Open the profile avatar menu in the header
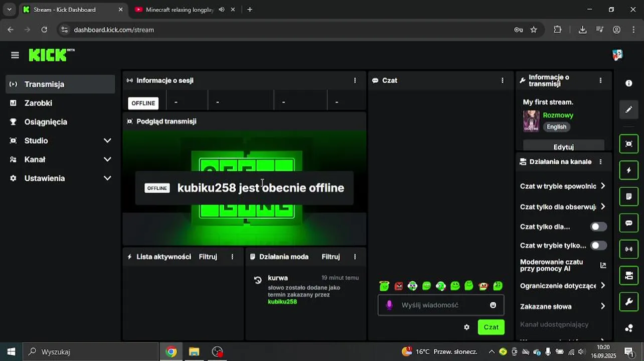 tap(617, 55)
